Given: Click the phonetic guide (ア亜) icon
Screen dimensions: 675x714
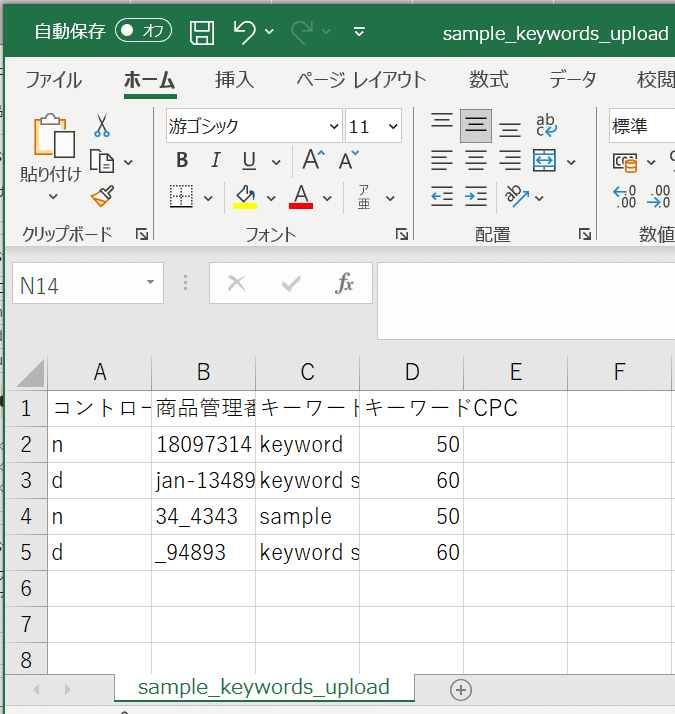Looking at the screenshot, I should pyautogui.click(x=364, y=197).
